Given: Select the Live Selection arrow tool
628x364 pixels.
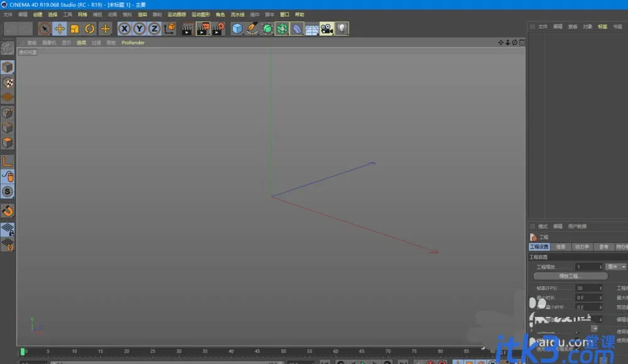Looking at the screenshot, I should 45,29.
